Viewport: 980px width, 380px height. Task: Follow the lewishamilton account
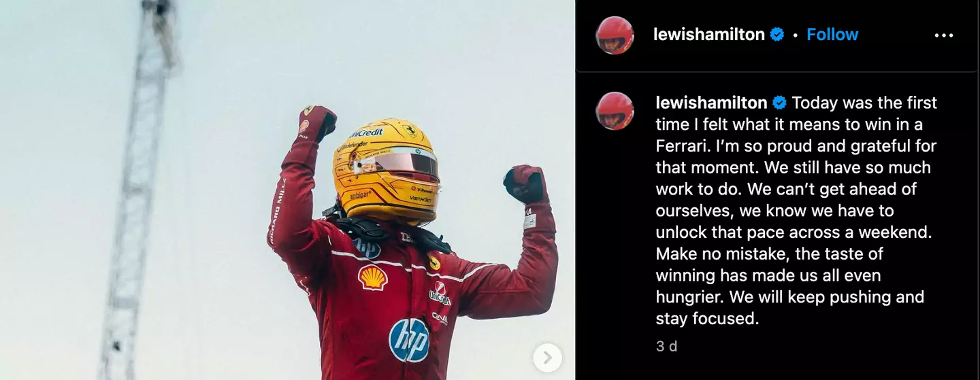[x=832, y=35]
